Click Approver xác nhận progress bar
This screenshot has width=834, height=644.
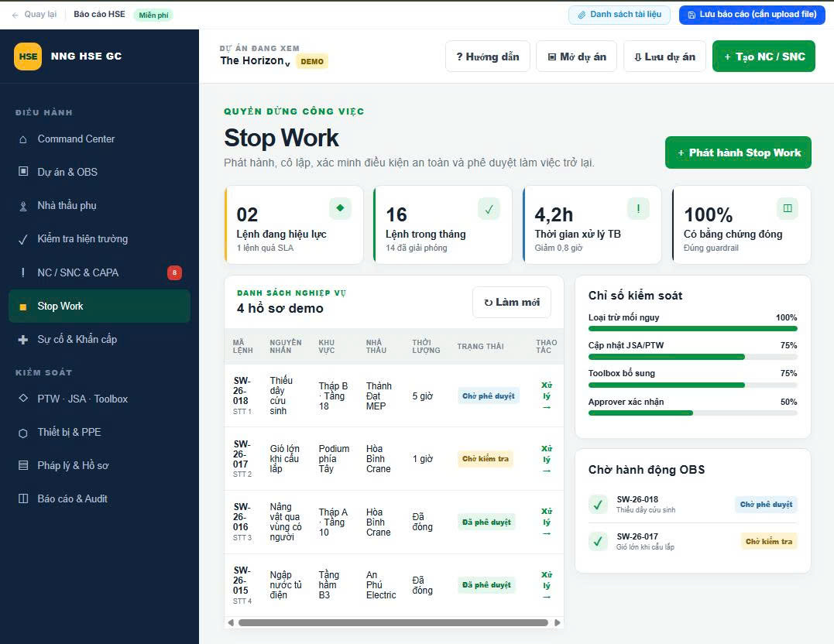coord(692,413)
